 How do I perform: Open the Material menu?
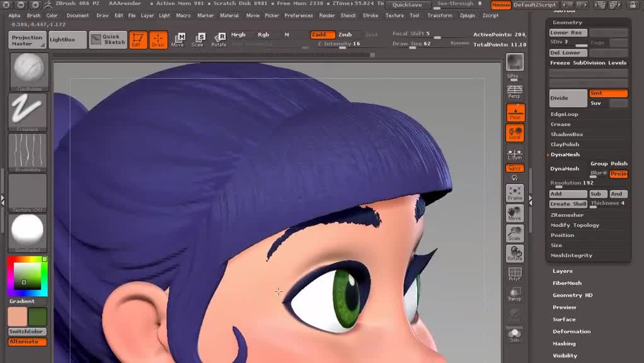[229, 16]
